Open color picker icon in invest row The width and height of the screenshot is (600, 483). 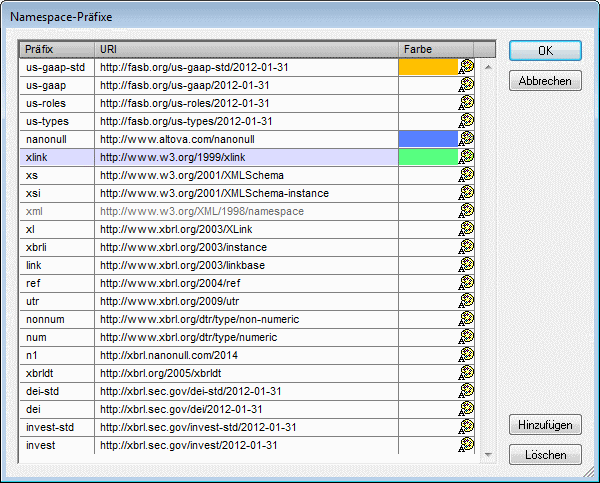465,445
